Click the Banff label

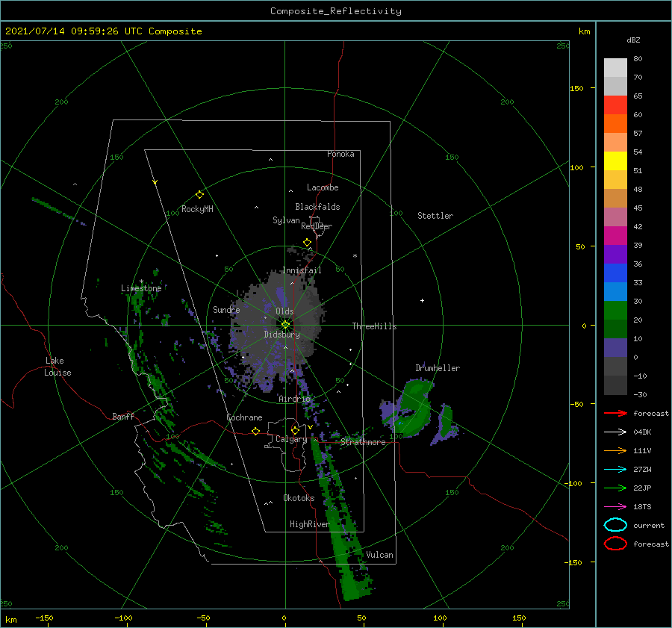click(123, 416)
